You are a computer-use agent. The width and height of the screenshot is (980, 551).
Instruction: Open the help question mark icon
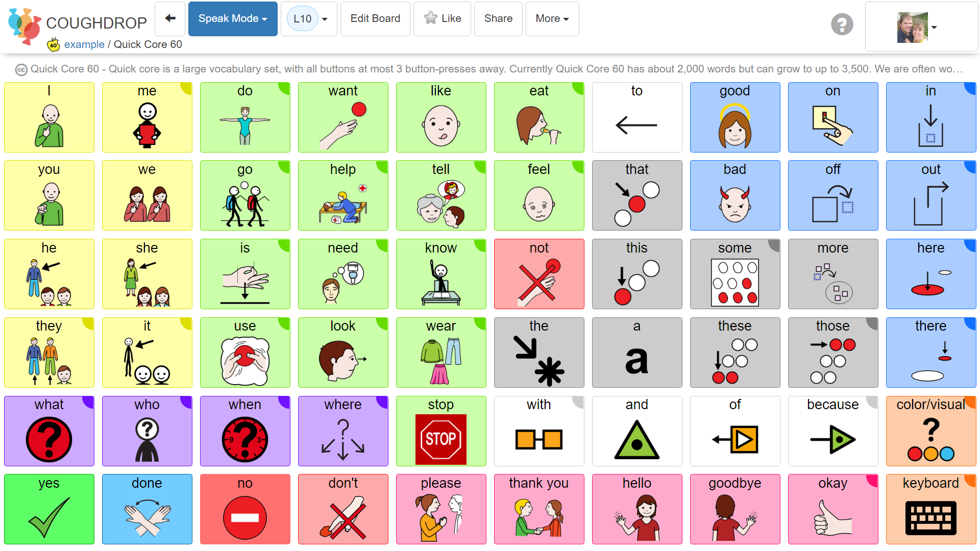(842, 24)
